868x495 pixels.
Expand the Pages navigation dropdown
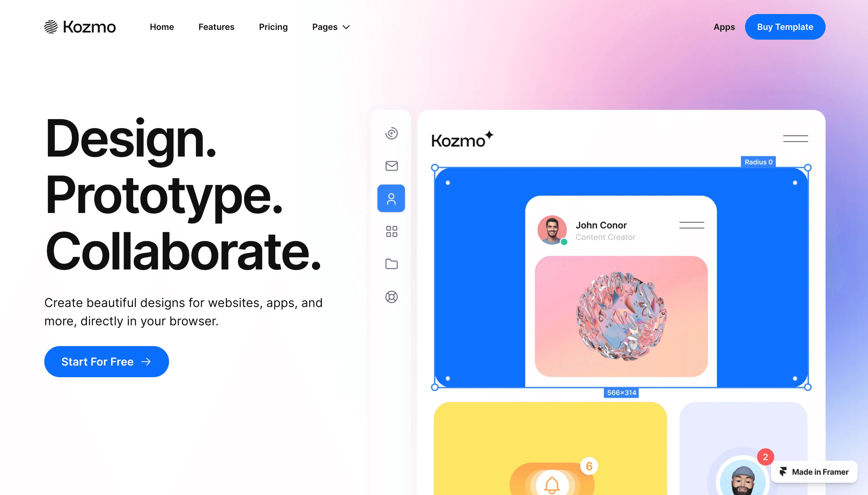pos(330,27)
